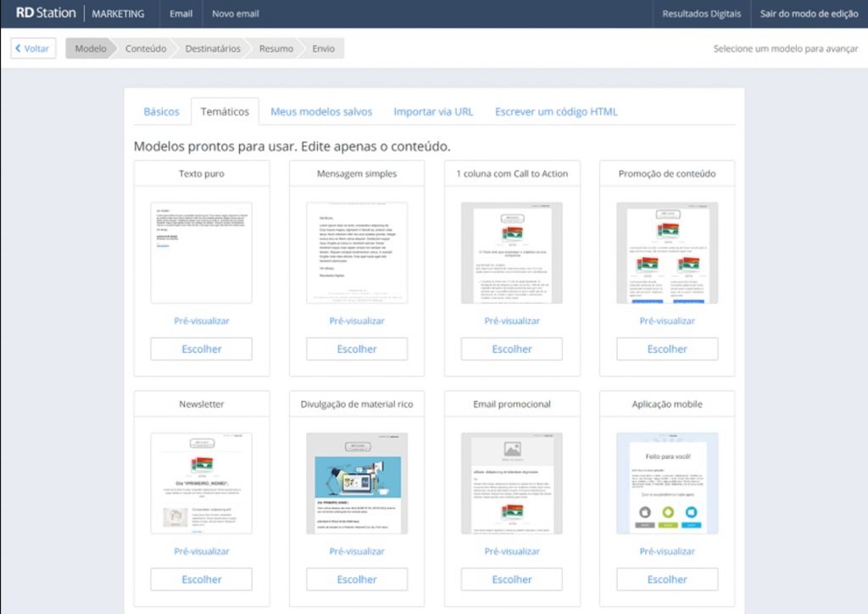Go back with the Voltar button
Image resolution: width=868 pixels, height=614 pixels.
tap(33, 48)
